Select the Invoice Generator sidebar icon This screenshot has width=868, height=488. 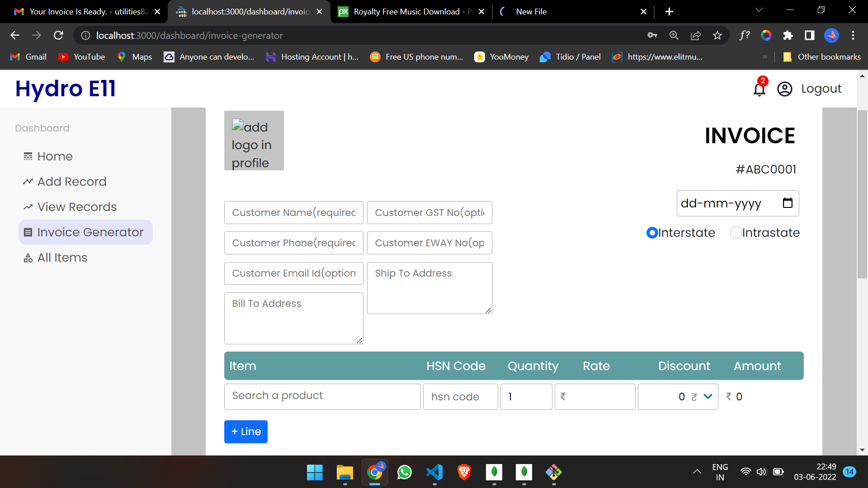28,232
